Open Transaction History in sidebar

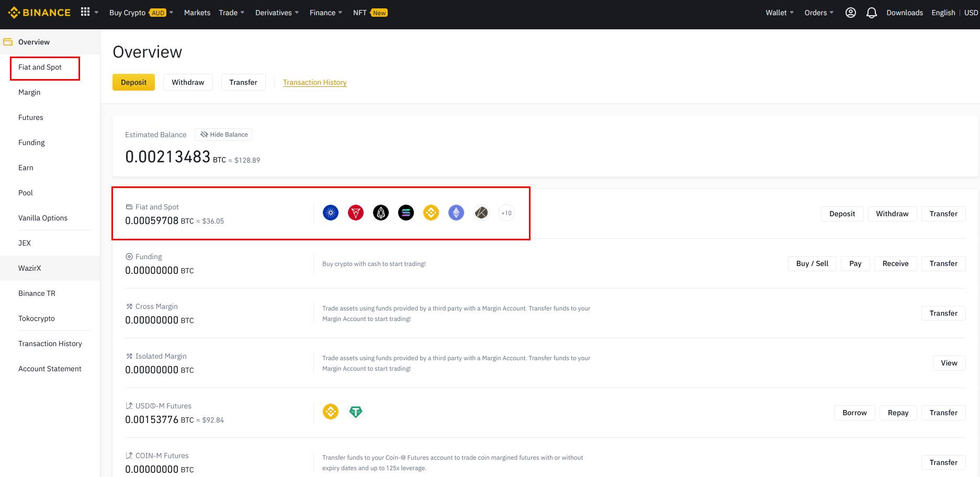click(50, 343)
